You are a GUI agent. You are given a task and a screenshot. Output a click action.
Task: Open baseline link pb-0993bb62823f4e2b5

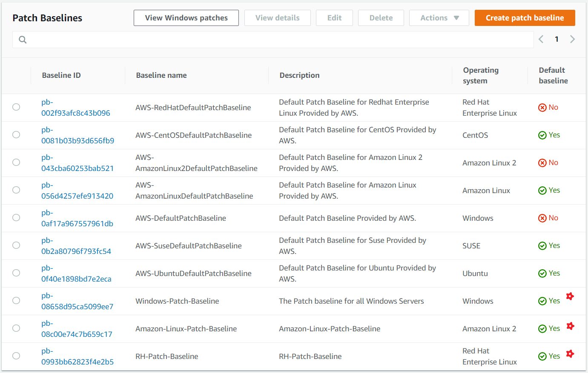pos(77,356)
